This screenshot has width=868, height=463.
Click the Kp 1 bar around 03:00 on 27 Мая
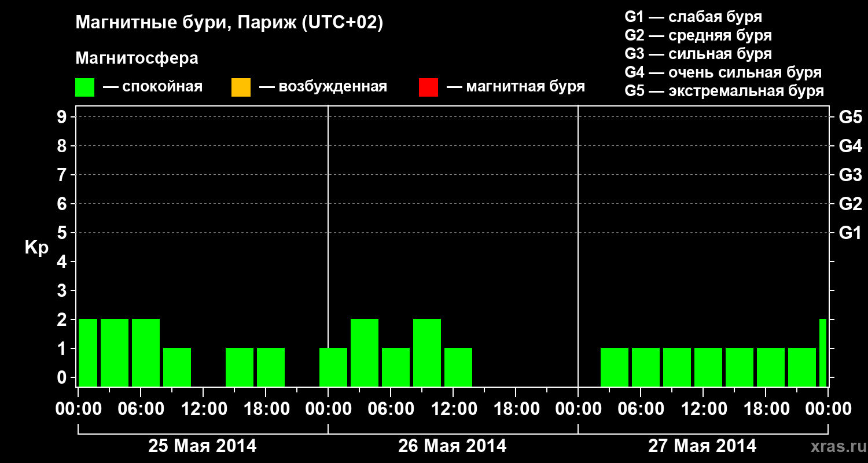(615, 367)
